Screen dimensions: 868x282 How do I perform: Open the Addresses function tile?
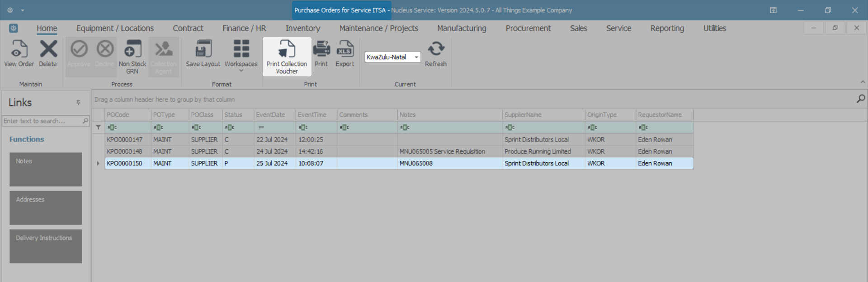coord(46,207)
